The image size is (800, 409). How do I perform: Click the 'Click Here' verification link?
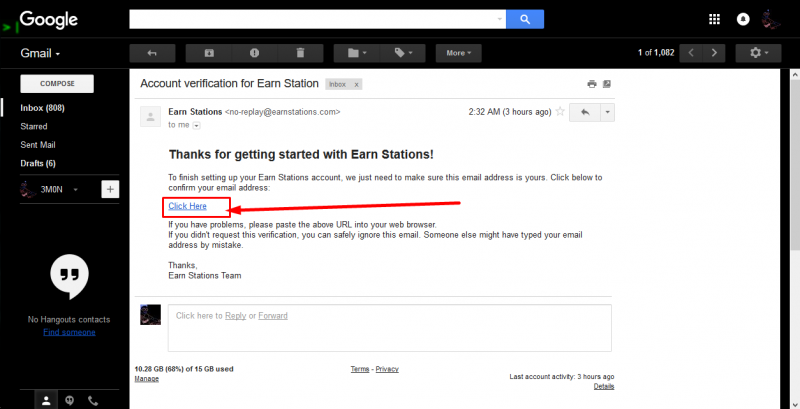pyautogui.click(x=187, y=206)
